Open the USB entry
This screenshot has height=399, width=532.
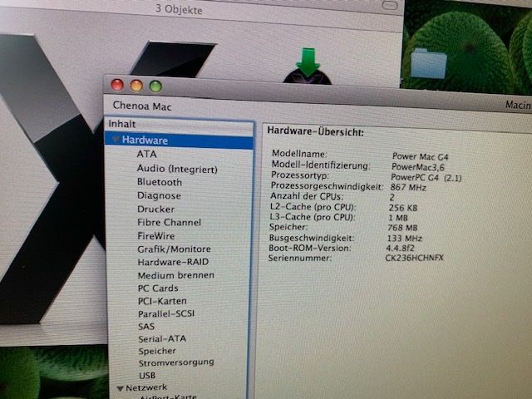click(147, 375)
